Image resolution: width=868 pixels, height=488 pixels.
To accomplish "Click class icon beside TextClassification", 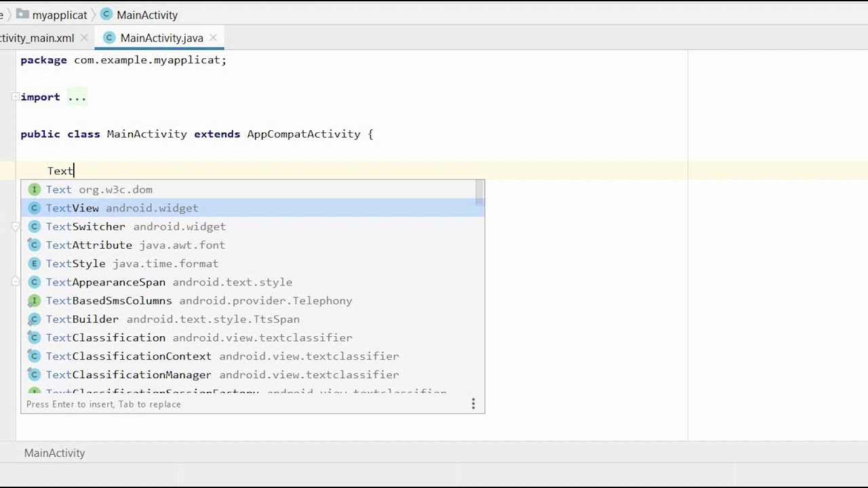I will (34, 338).
